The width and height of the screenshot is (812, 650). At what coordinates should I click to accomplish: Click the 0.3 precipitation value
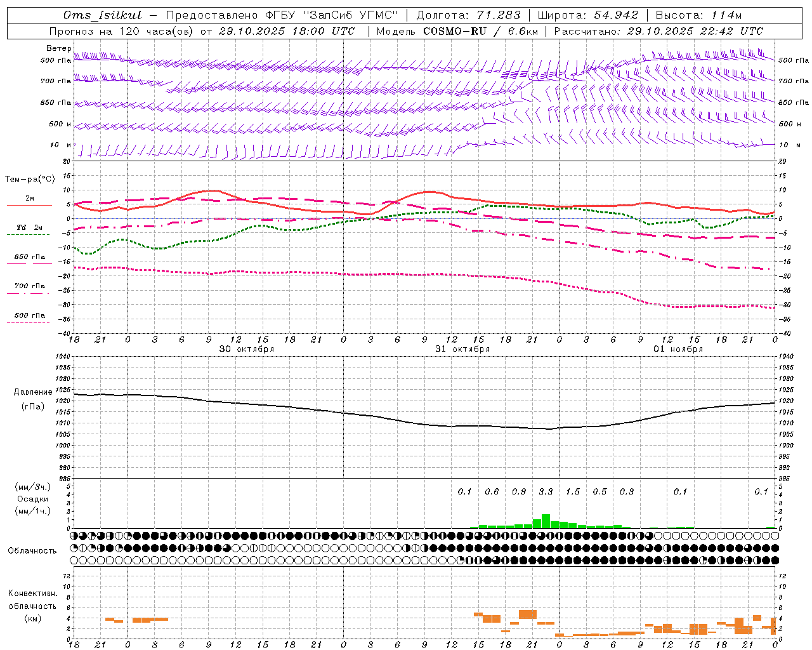[x=627, y=491]
